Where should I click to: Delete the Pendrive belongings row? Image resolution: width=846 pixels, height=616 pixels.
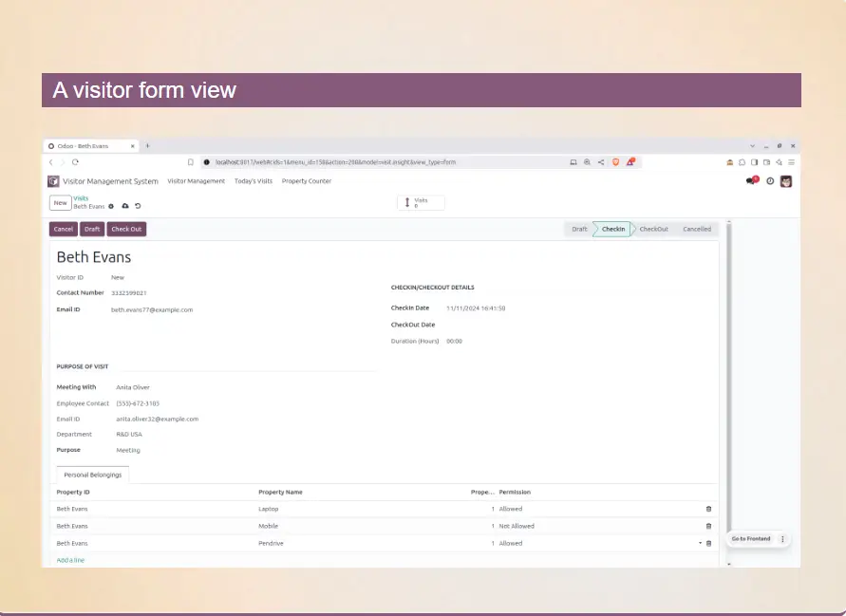tap(708, 544)
